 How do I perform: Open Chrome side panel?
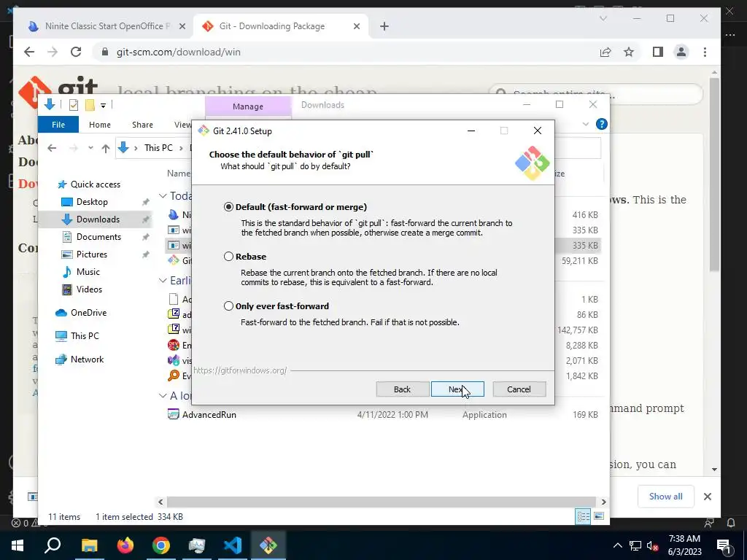[x=658, y=52]
